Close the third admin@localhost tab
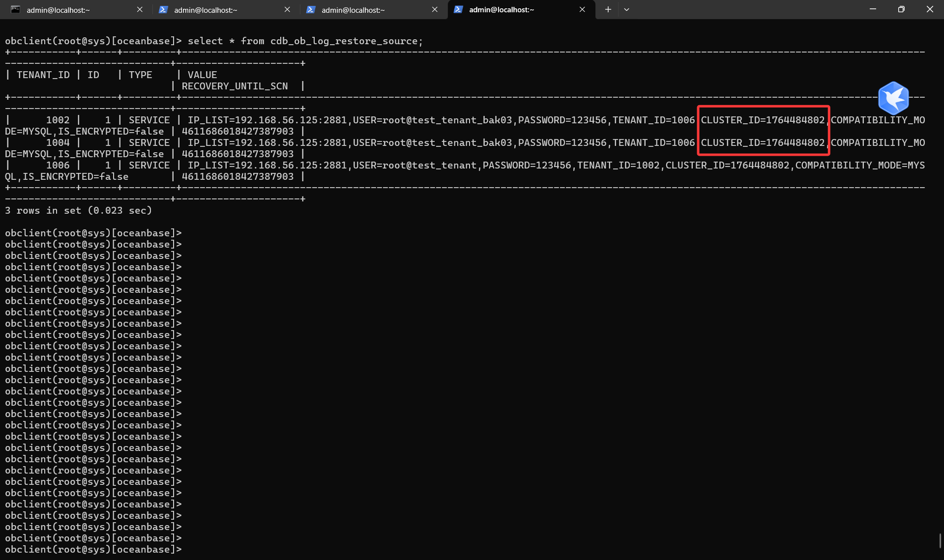 (x=435, y=9)
